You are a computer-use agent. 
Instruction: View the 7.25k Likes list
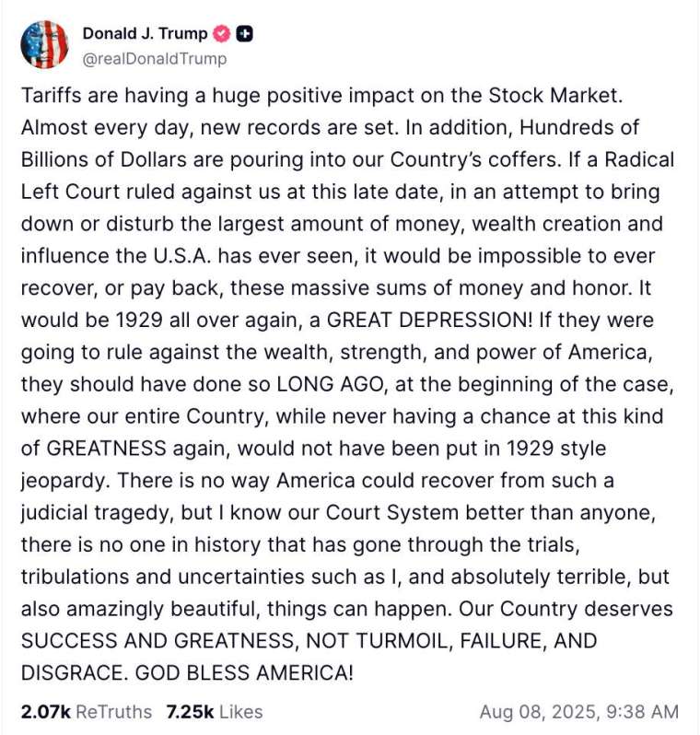pos(215,712)
